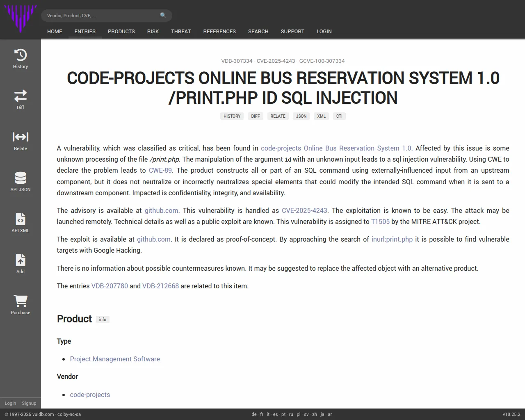Open the SUPPORT menu item

point(292,32)
